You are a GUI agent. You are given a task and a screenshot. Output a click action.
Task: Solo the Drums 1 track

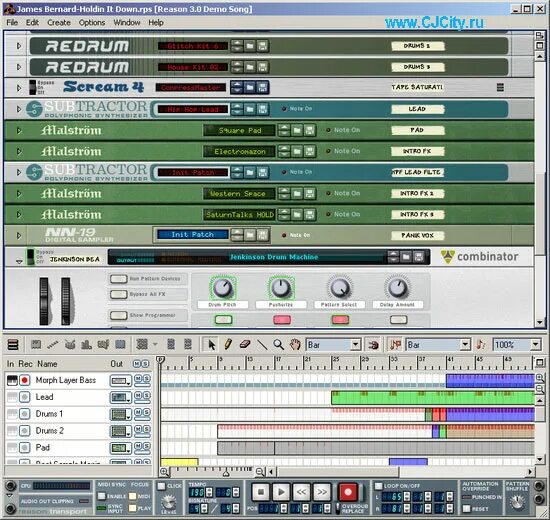[x=146, y=412]
